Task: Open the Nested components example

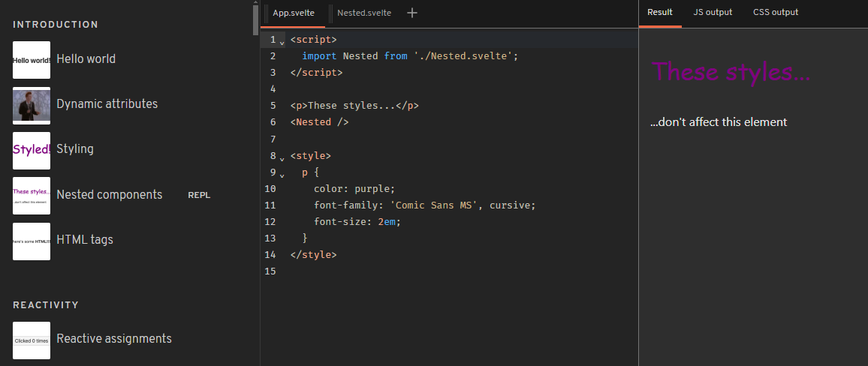Action: tap(110, 194)
